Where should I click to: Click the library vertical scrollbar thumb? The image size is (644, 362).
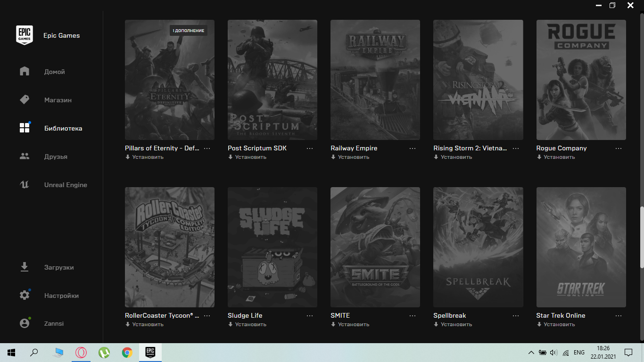coord(641,237)
